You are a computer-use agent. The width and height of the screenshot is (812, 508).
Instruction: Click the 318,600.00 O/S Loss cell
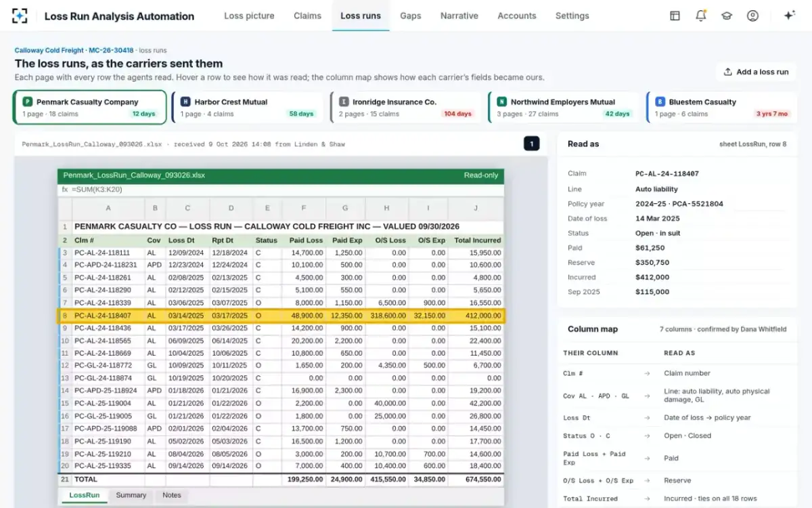[x=388, y=316]
